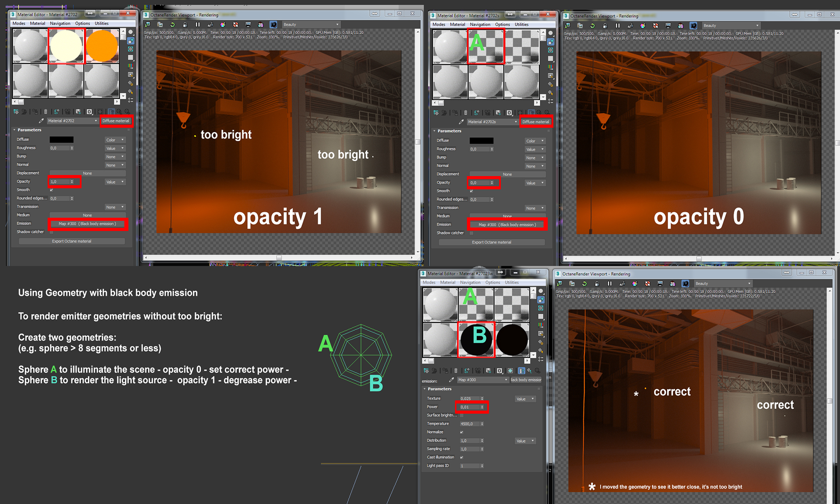Click lock icon in opacity 0 viewport
The image size is (840, 504).
point(605,26)
